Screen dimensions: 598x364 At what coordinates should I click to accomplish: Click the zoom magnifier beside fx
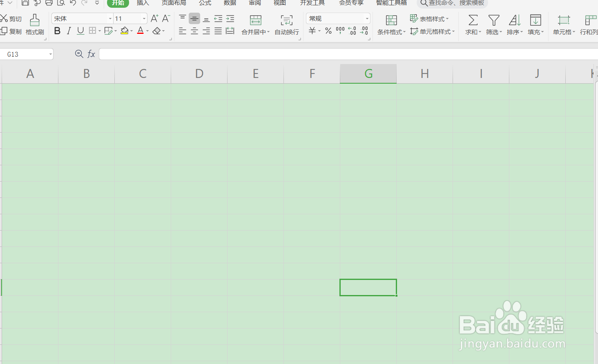(x=79, y=54)
